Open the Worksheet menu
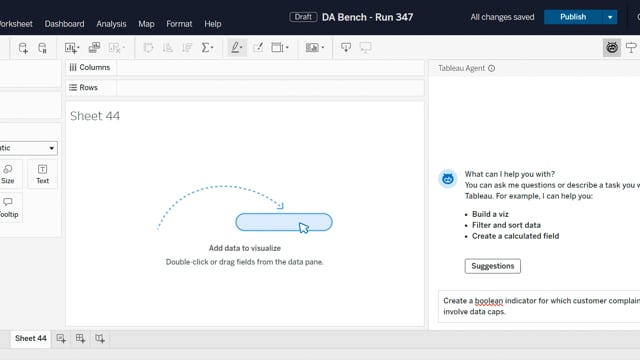The image size is (640, 360). (16, 24)
